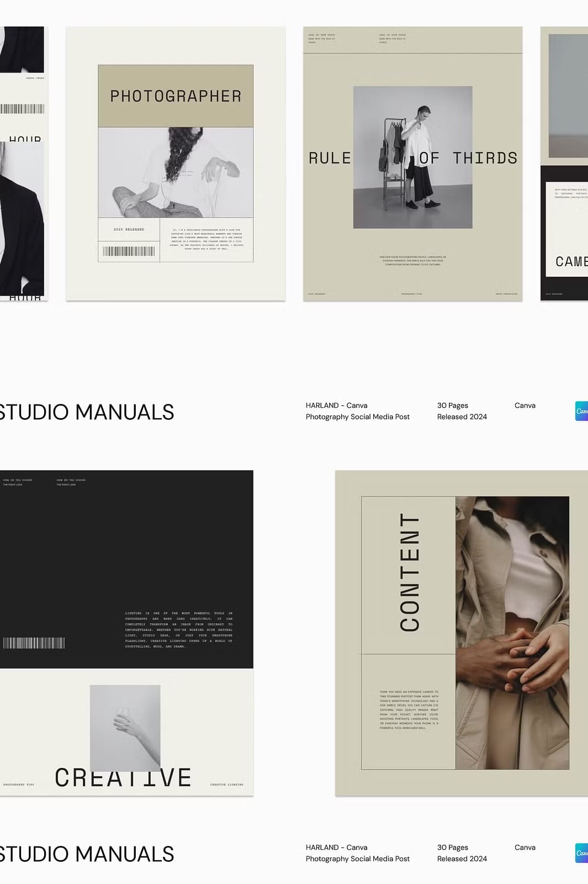588x884 pixels.
Task: Click the Canva logo icon below the Content poster
Action: 581,853
